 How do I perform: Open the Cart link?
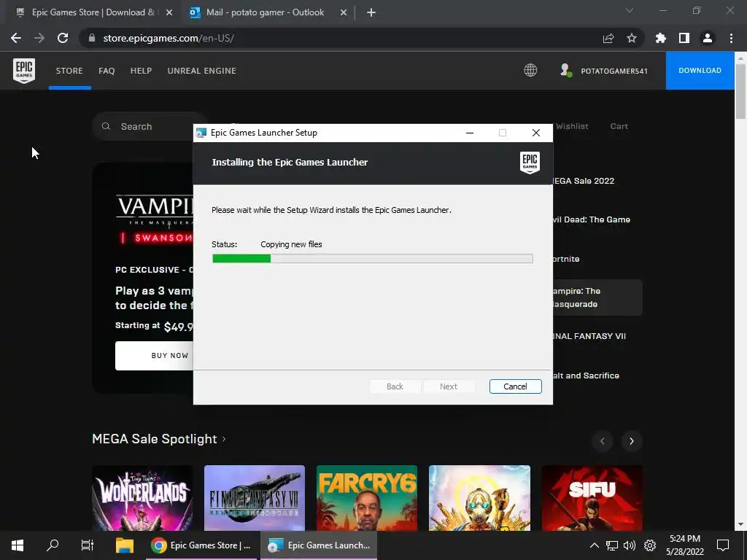pos(619,126)
